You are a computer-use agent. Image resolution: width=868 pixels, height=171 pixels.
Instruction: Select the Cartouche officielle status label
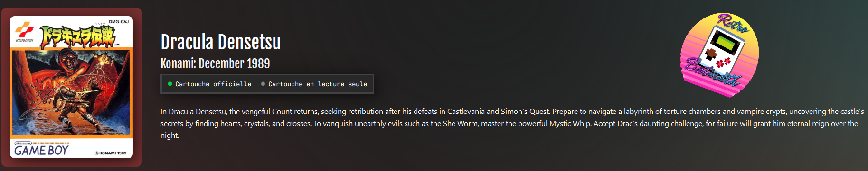pos(213,84)
